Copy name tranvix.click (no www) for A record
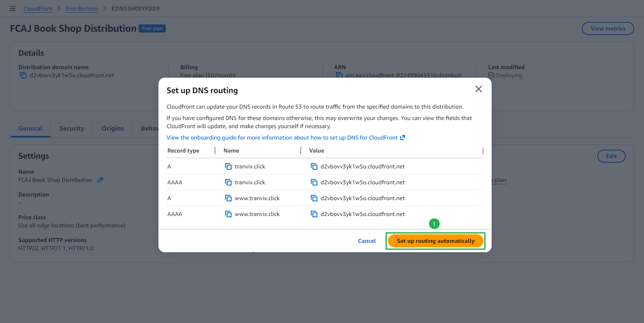 tap(228, 166)
